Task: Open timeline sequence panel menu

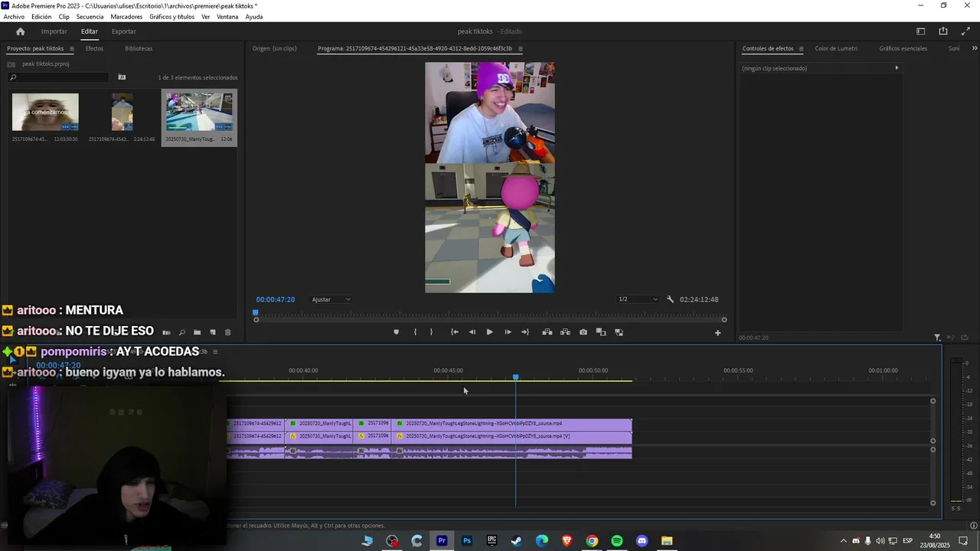Action: coord(215,351)
